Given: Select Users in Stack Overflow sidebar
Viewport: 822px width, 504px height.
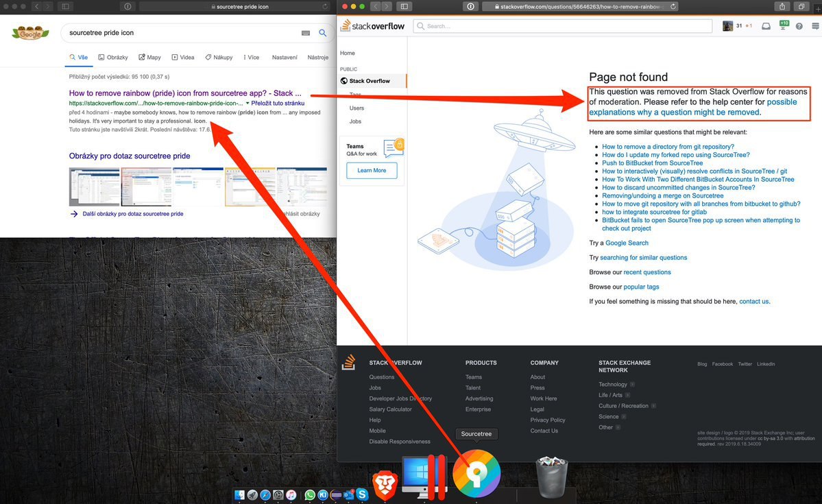Looking at the screenshot, I should coord(356,108).
